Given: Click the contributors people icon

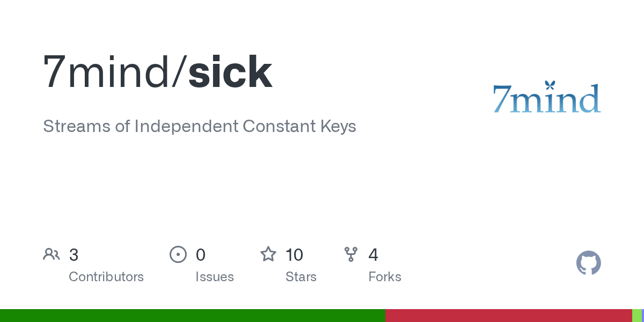Looking at the screenshot, I should pyautogui.click(x=52, y=254).
